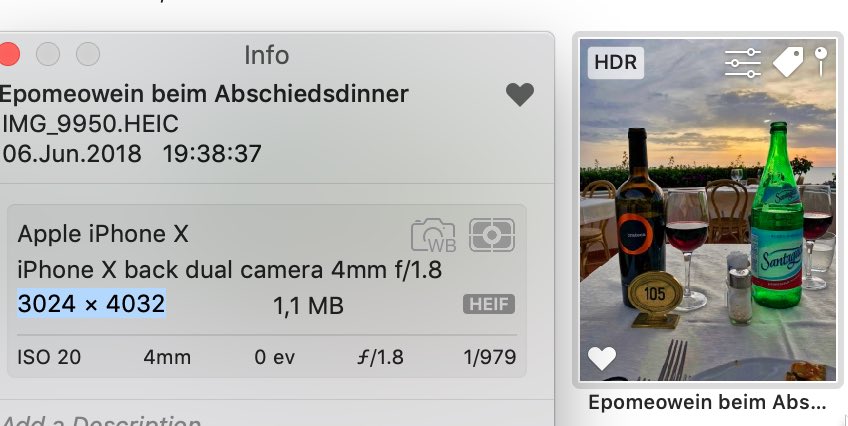Edit the title Epomeowein beim Abschiedsdinner
This screenshot has height=426, width=848.
pos(204,94)
